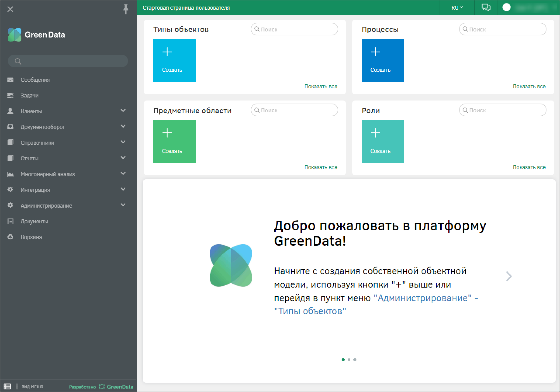Search in the Предметные области field
The height and width of the screenshot is (392, 560).
point(294,110)
